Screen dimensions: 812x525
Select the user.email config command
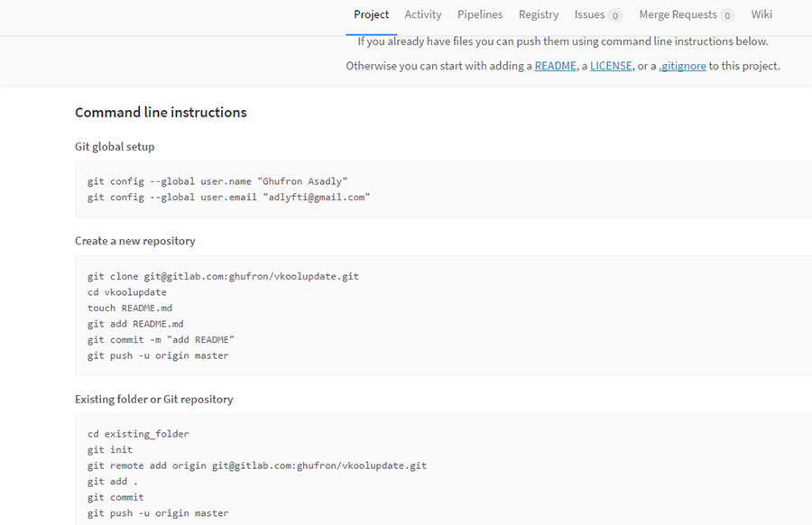[x=229, y=197]
